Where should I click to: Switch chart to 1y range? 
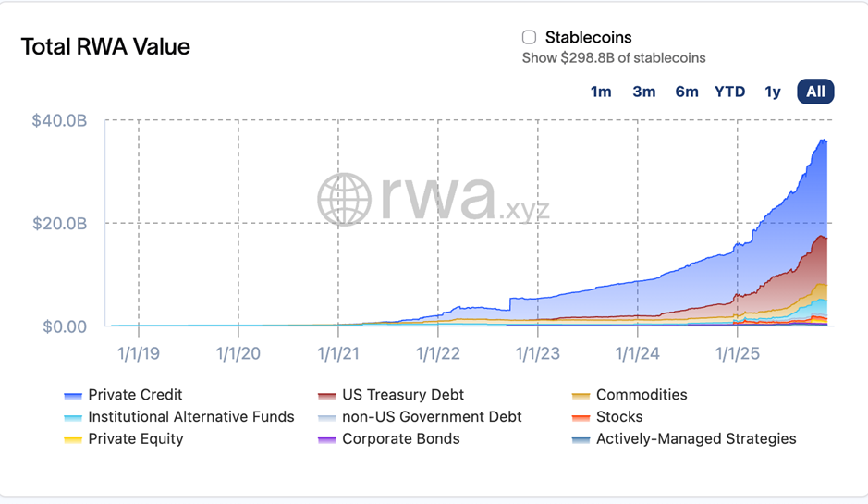pyautogui.click(x=773, y=92)
